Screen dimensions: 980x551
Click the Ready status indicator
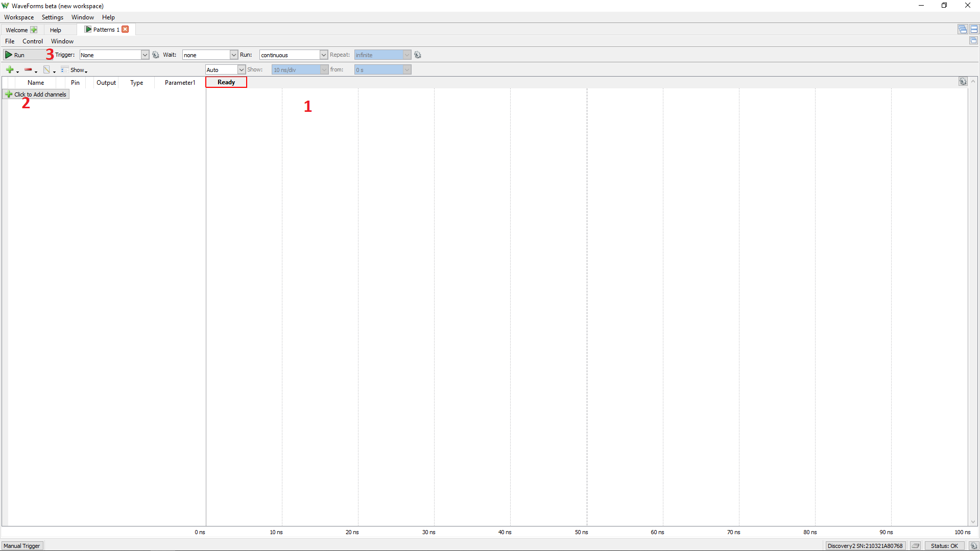pyautogui.click(x=226, y=82)
